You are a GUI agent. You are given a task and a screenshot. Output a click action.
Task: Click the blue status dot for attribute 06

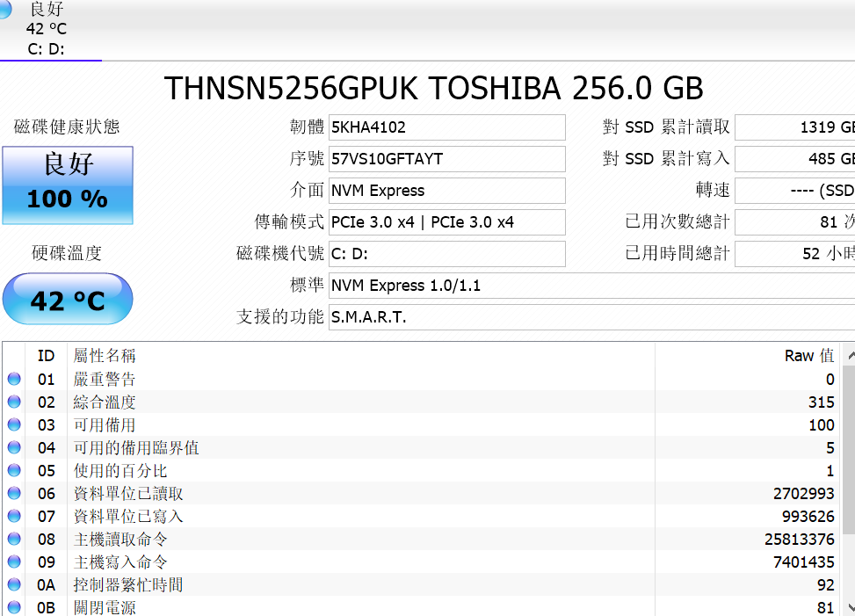click(14, 493)
